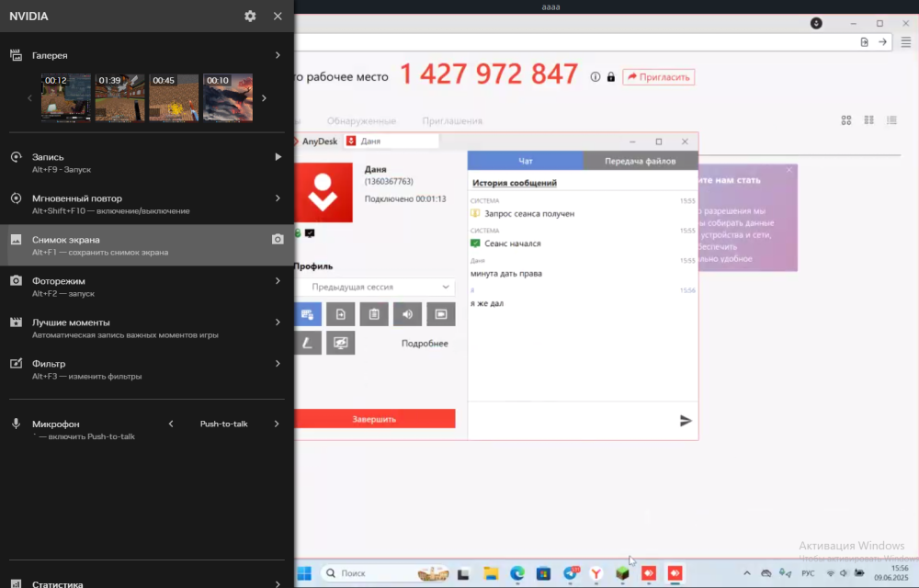Toggle file transfer permission button
The width and height of the screenshot is (919, 588).
pos(341,314)
